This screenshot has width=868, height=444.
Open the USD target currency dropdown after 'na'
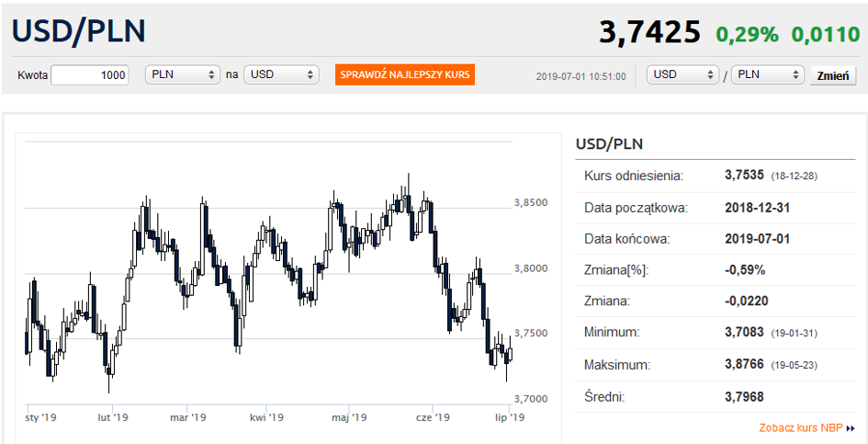[x=281, y=74]
